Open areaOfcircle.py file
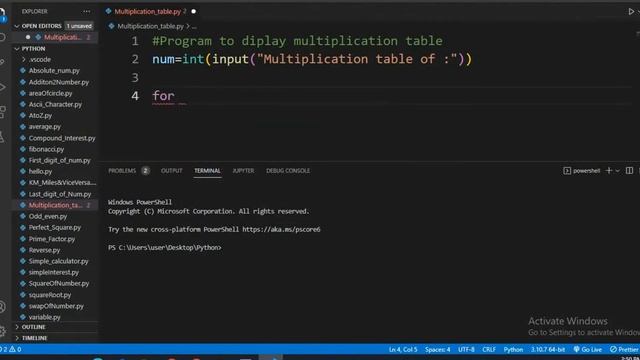The width and height of the screenshot is (640, 360). (50, 93)
